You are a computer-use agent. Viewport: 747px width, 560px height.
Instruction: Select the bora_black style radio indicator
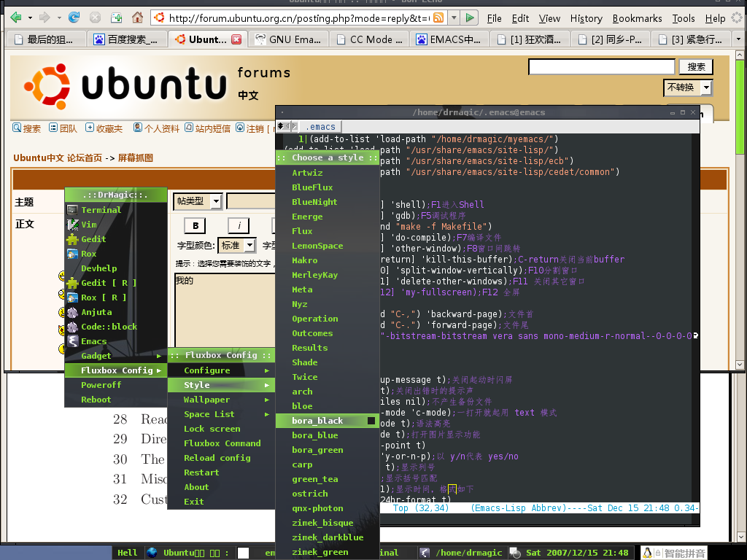[x=371, y=421]
